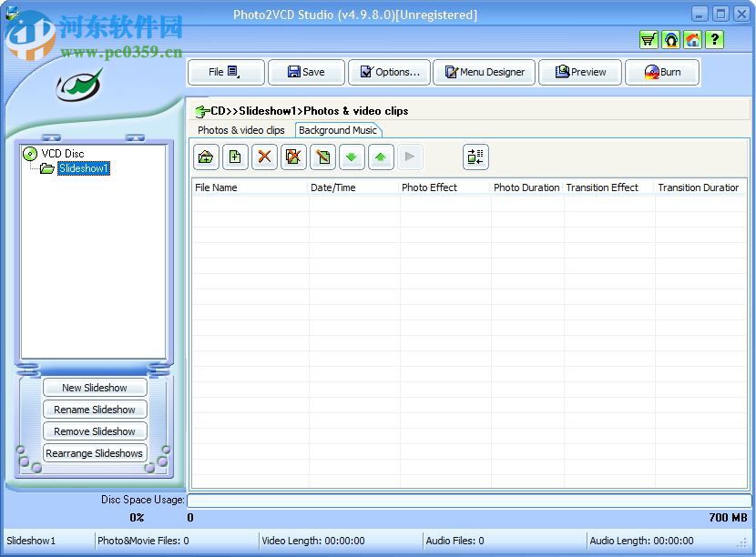Switch to the Background Music tab
This screenshot has height=557, width=756.
[339, 130]
